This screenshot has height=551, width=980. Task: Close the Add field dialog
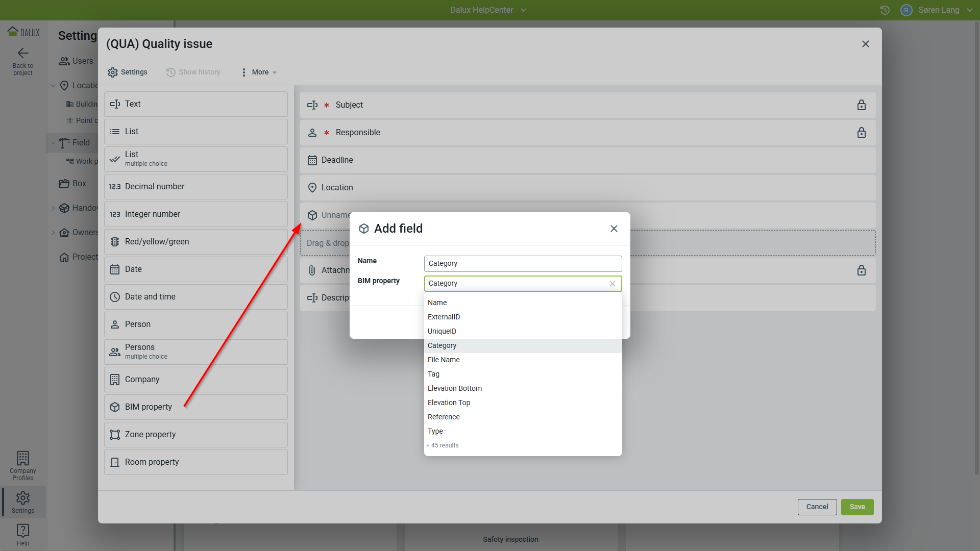[614, 229]
